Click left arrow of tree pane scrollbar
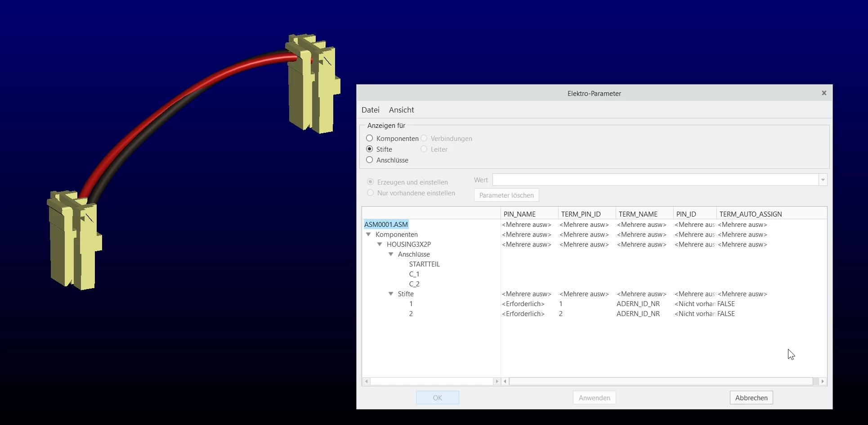This screenshot has width=868, height=425. (x=367, y=381)
